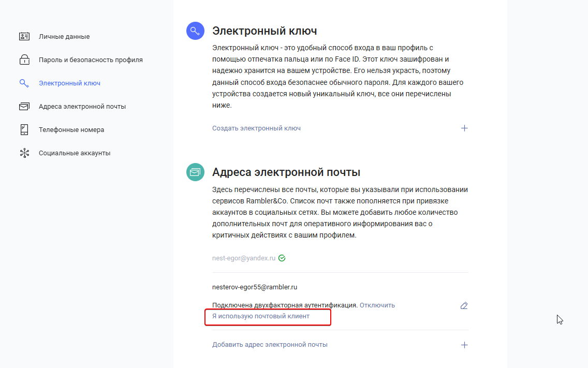Click the envelope icon in the sidebar
The width and height of the screenshot is (588, 368).
[x=24, y=107]
